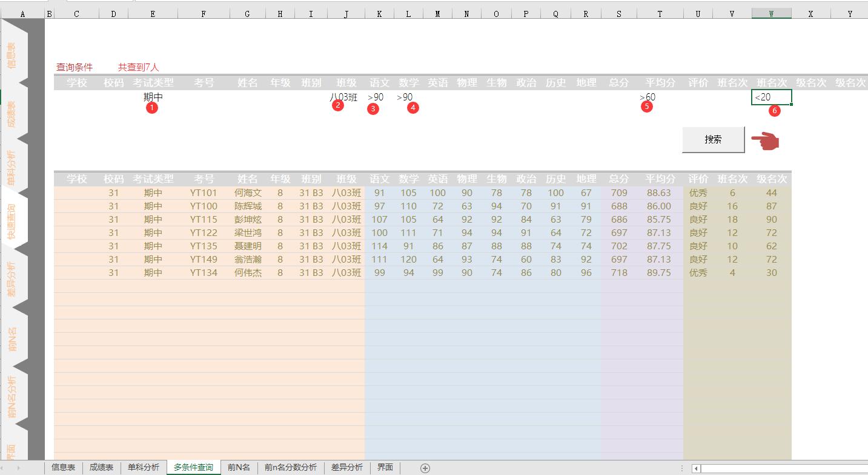868x475 pixels.
Task: Click the 搜索 search button
Action: pos(713,140)
